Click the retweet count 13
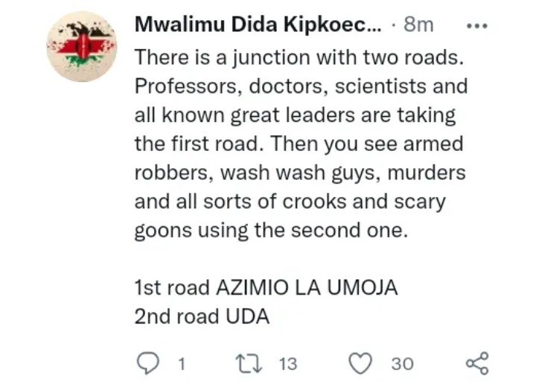 pos(288,364)
